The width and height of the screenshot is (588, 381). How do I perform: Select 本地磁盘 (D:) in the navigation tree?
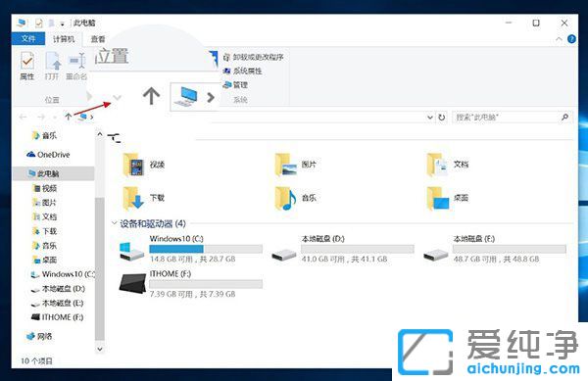coord(58,289)
